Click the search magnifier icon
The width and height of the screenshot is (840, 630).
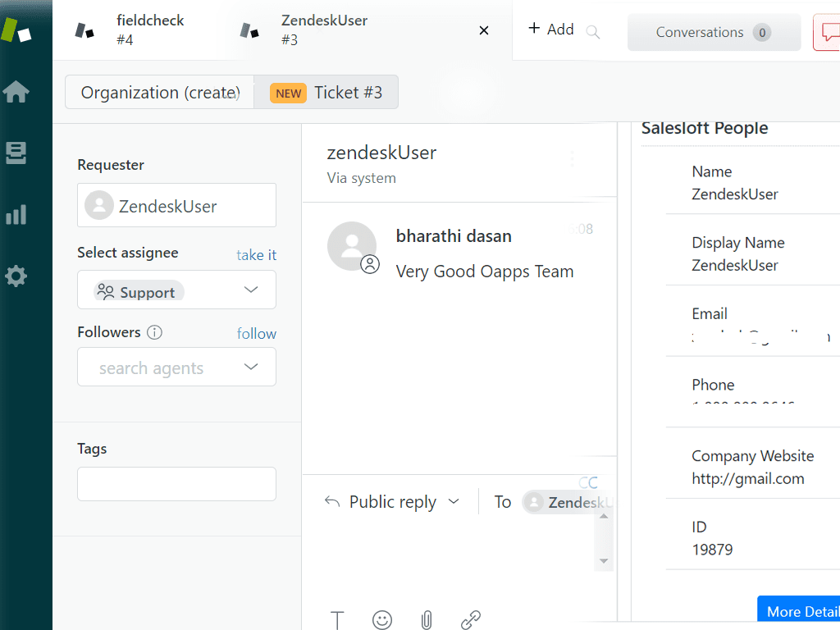pyautogui.click(x=592, y=32)
